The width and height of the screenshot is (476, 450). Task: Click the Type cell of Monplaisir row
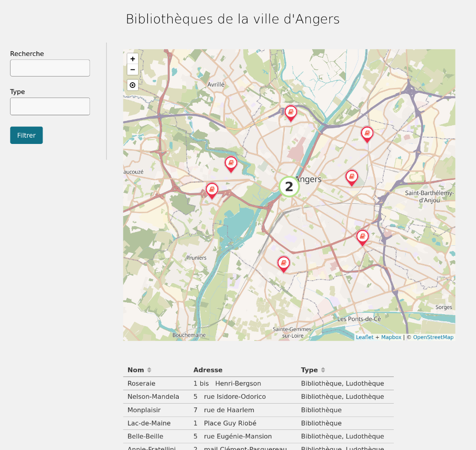321,410
